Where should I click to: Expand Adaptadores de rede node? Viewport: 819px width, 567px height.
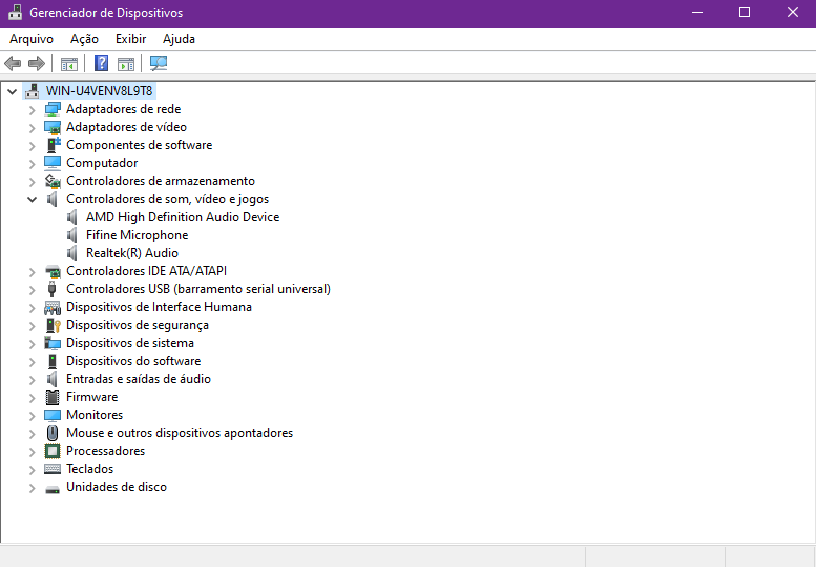32,110
